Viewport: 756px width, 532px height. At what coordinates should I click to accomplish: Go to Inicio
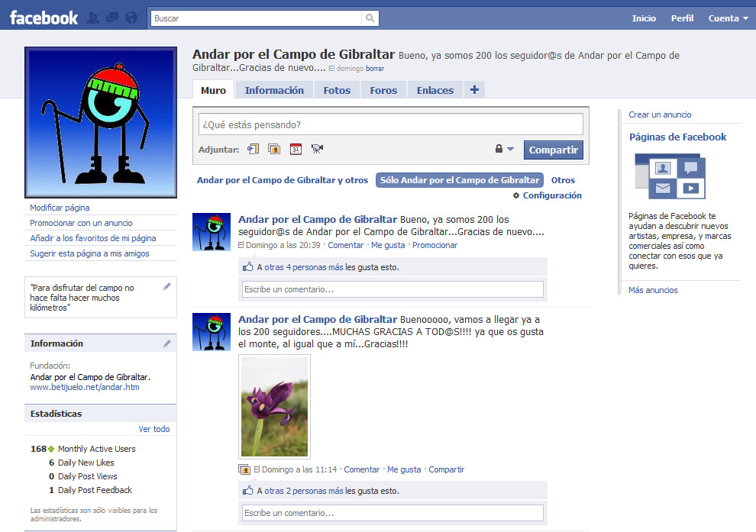pos(644,18)
